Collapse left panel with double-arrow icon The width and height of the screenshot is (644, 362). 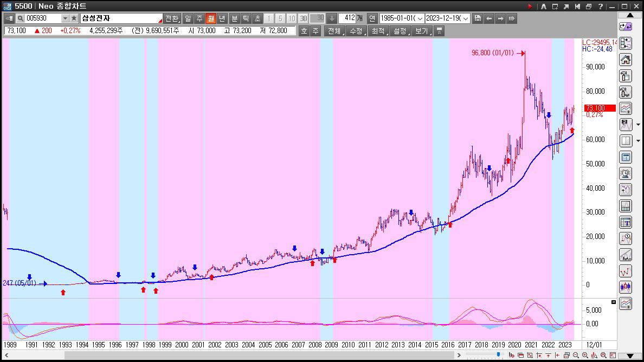9,18
